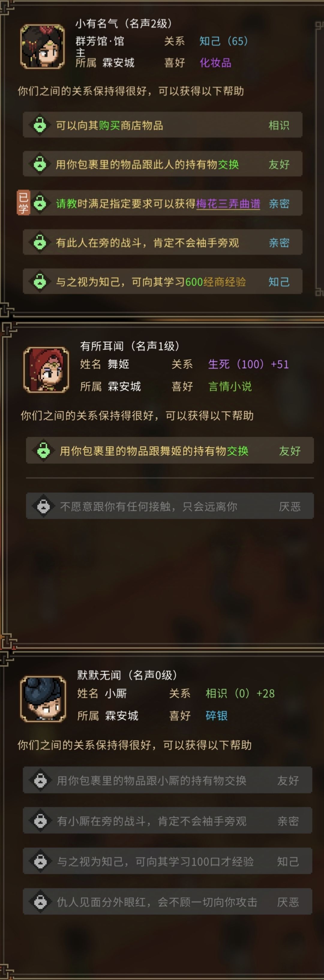This screenshot has width=324, height=980.
Task: Select 有此人在旁的战斗 help row
Action: click(x=163, y=242)
